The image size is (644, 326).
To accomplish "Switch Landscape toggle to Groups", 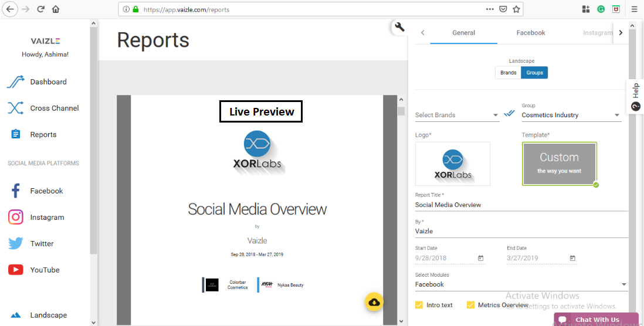I will [x=534, y=73].
